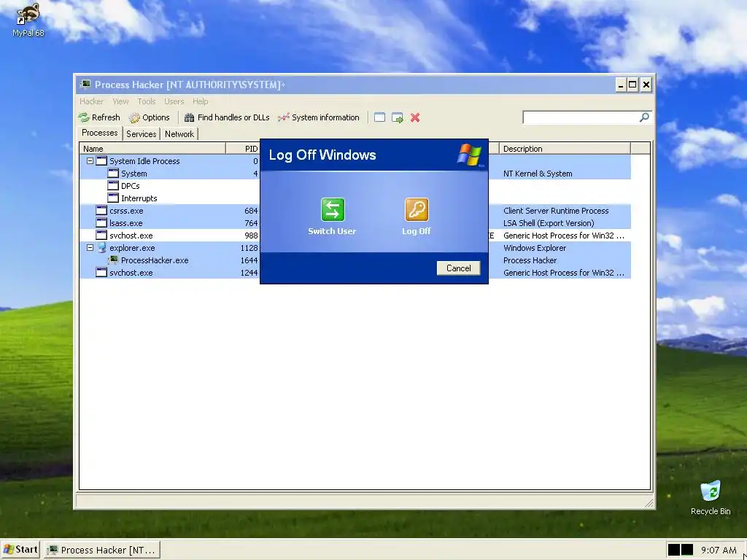Screen dimensions: 747x560
Task: Collapse the explorer.exe tree node
Action: [x=90, y=248]
